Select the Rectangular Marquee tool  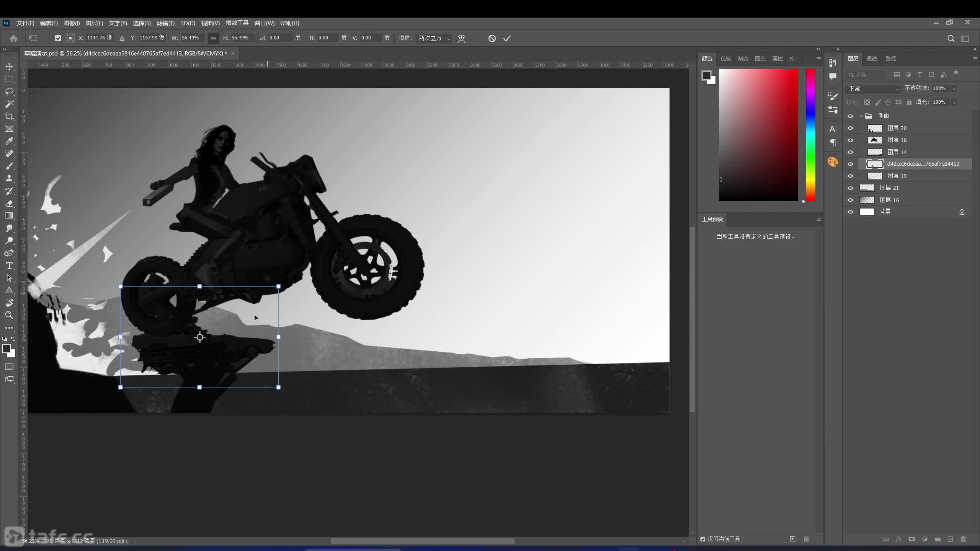tap(9, 79)
